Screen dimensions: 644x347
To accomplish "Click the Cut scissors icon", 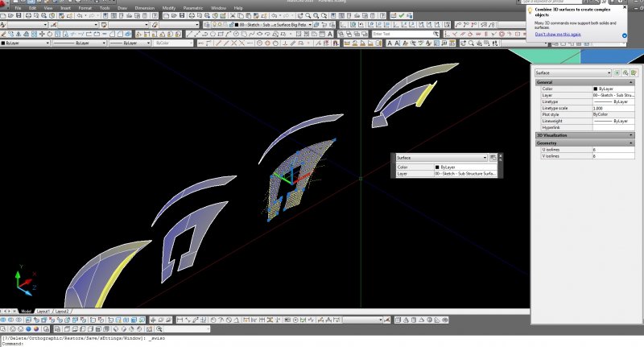I will pos(232,15).
